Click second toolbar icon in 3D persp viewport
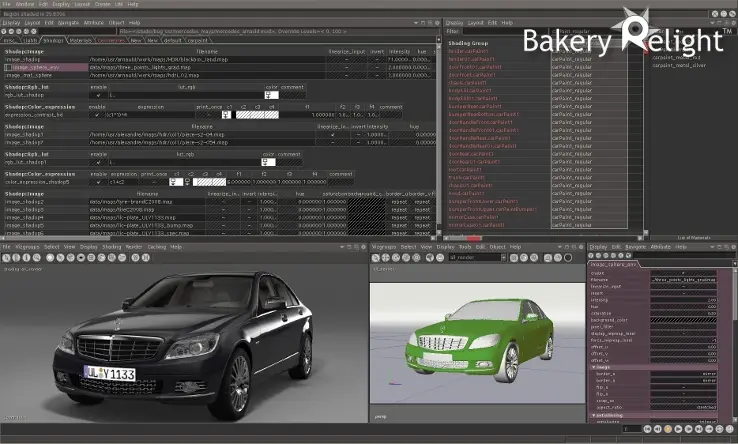 [x=386, y=258]
